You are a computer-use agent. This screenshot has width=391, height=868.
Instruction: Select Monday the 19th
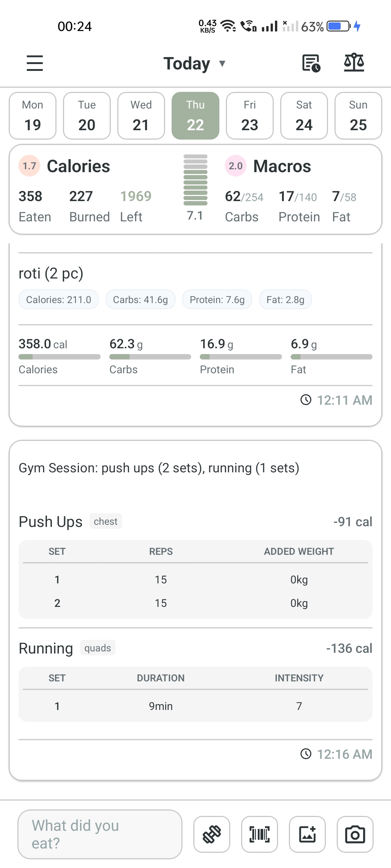32,115
